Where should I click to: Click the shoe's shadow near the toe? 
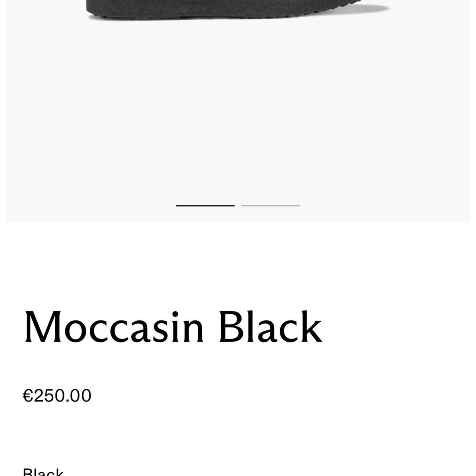(x=379, y=8)
